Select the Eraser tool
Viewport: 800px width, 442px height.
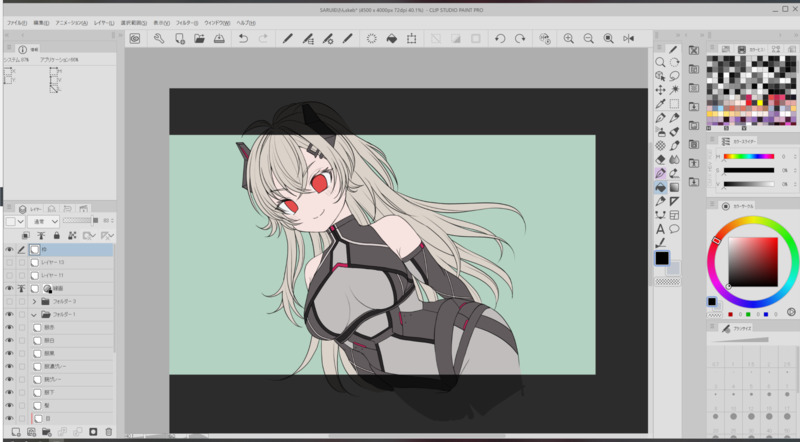click(660, 159)
